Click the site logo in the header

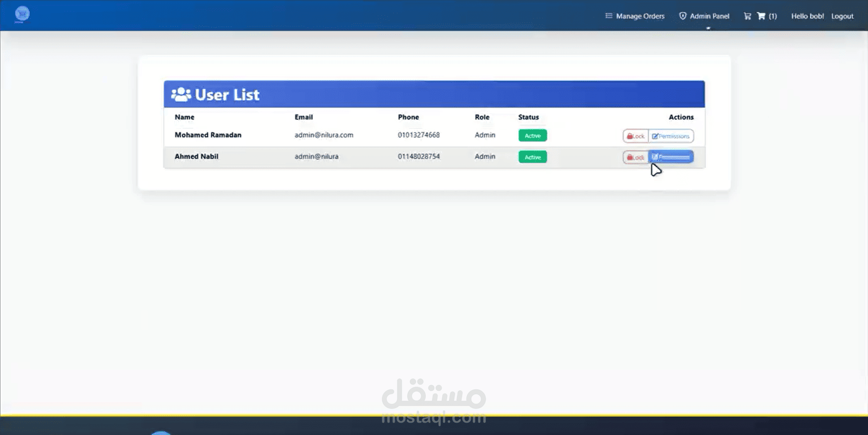pyautogui.click(x=22, y=14)
